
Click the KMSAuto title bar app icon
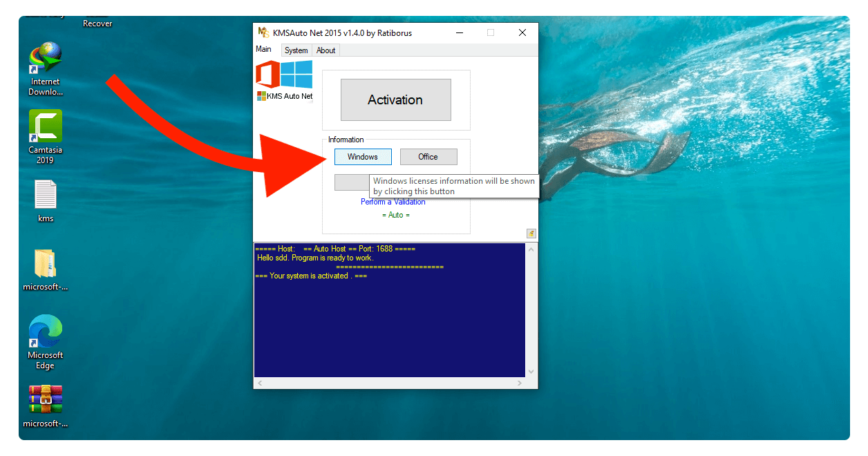tap(263, 32)
